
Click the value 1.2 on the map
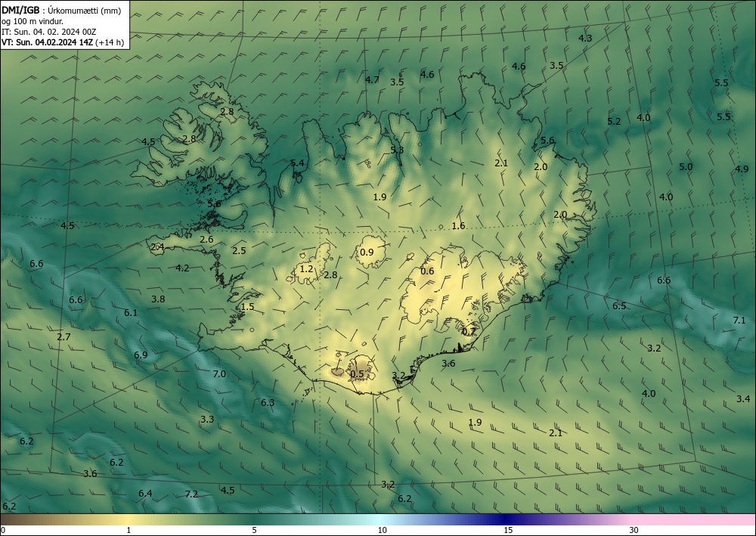click(307, 269)
